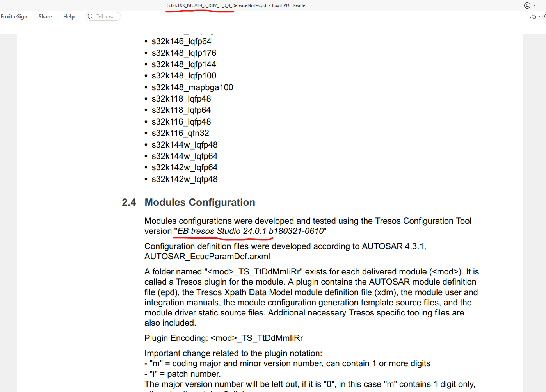Click the magnifier icon inside the Tell me box
This screenshot has width=546, height=392.
click(90, 16)
